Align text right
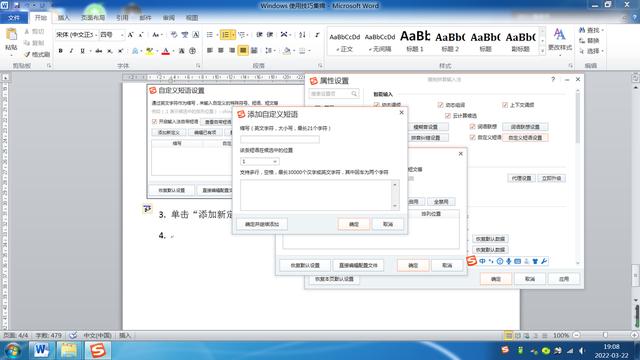 [232, 51]
